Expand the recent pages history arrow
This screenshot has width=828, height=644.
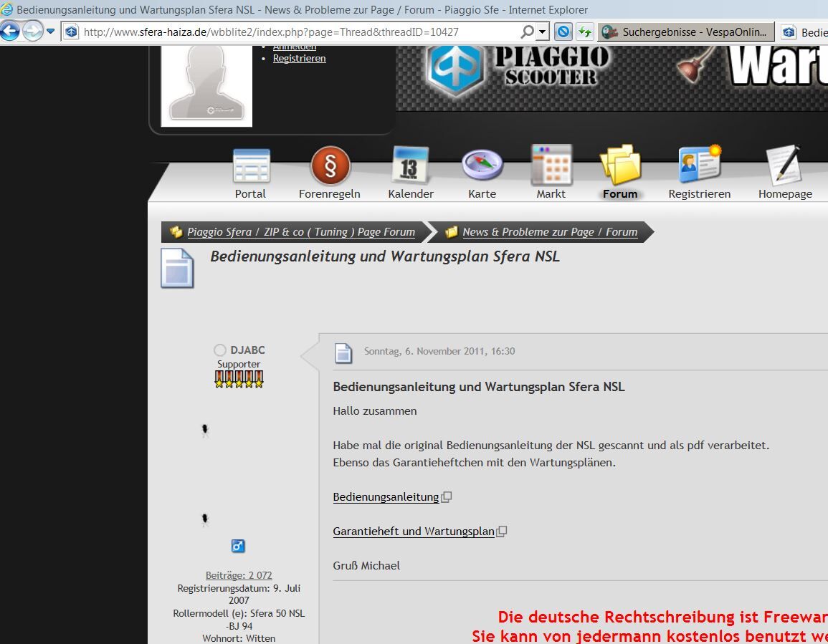coord(50,32)
